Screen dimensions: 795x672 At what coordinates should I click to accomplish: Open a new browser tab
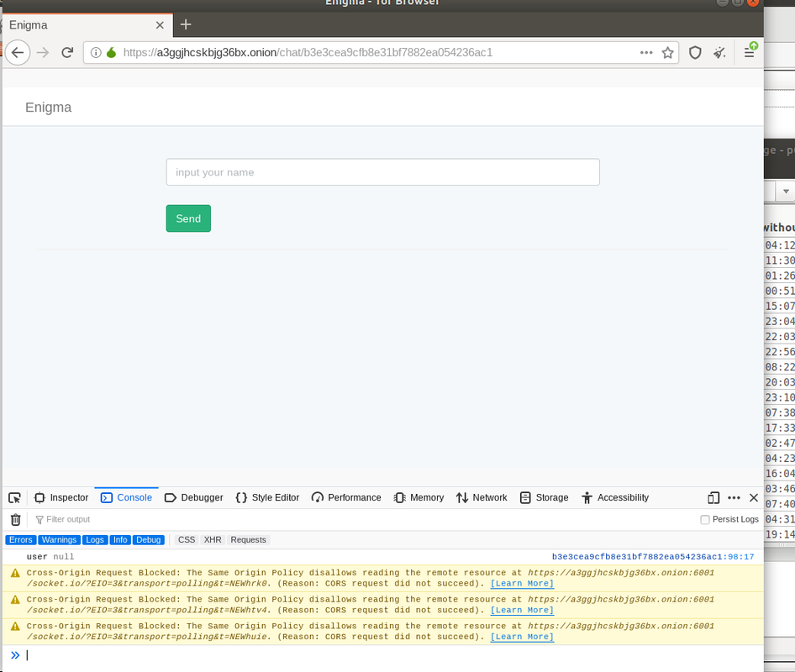click(186, 24)
